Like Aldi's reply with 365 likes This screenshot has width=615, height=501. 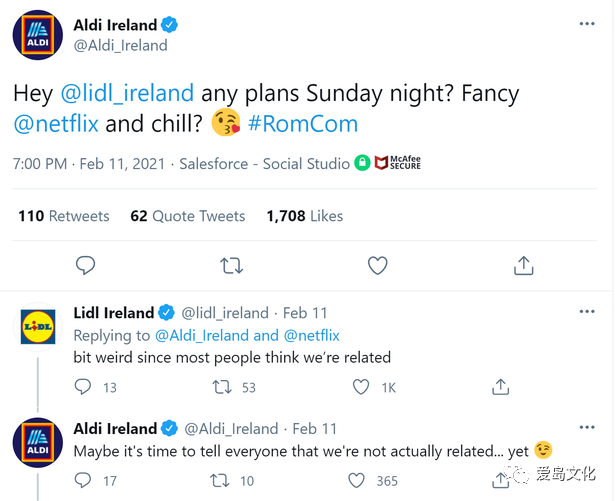(356, 480)
